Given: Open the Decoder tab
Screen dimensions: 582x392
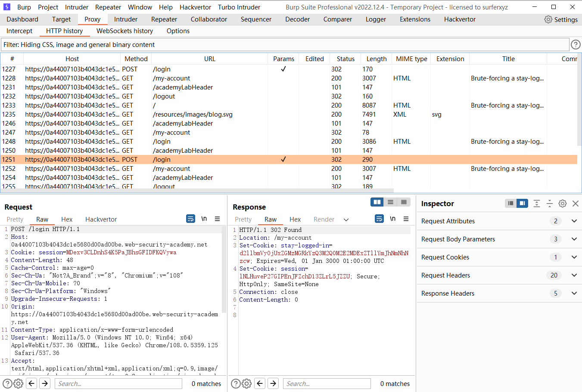Looking at the screenshot, I should 297,19.
